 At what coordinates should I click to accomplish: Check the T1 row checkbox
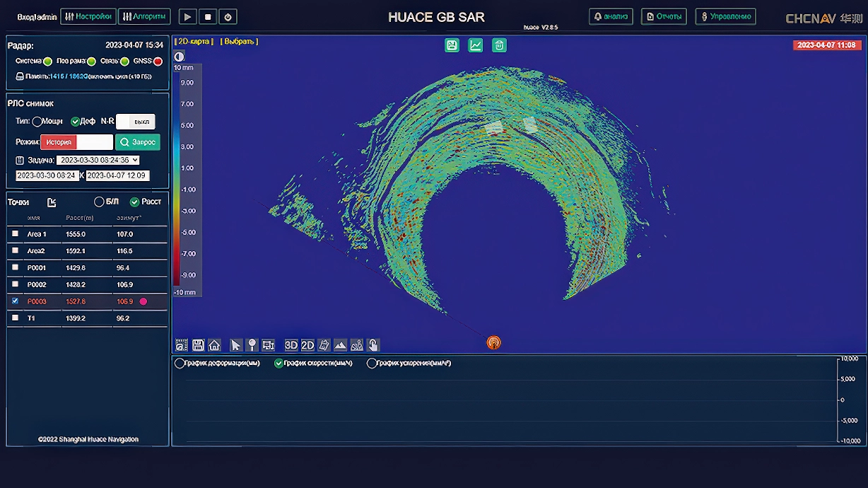click(x=16, y=318)
